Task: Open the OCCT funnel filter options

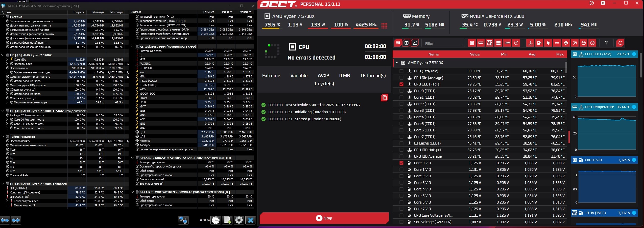Action: tap(606, 43)
